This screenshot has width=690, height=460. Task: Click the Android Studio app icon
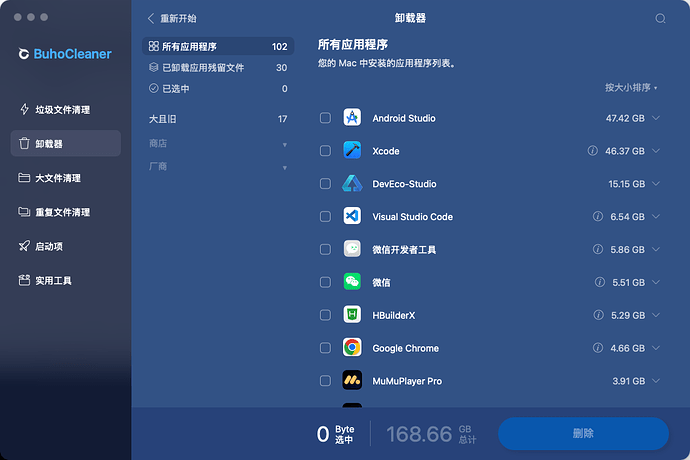click(352, 118)
